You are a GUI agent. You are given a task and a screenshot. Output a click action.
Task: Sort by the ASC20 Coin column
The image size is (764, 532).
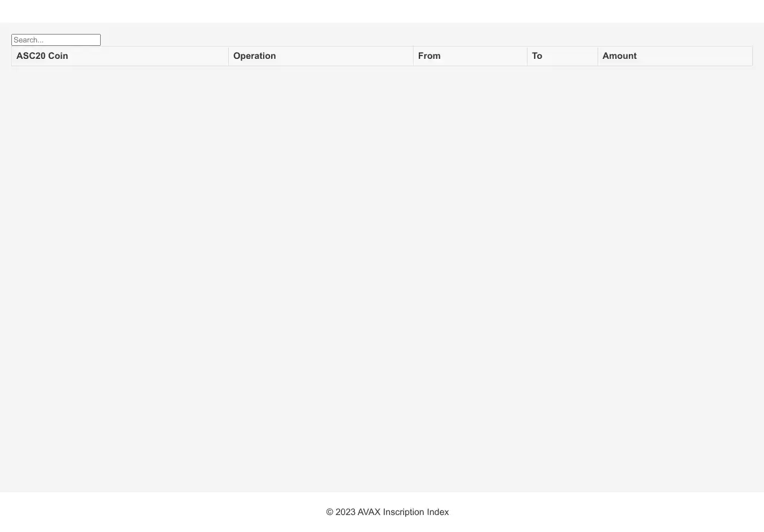point(42,56)
